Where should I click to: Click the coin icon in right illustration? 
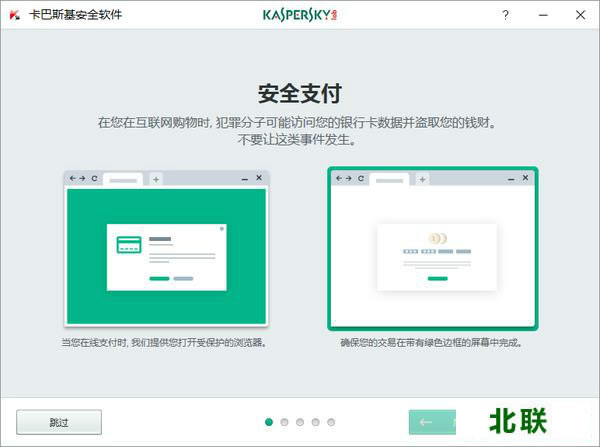[x=437, y=239]
